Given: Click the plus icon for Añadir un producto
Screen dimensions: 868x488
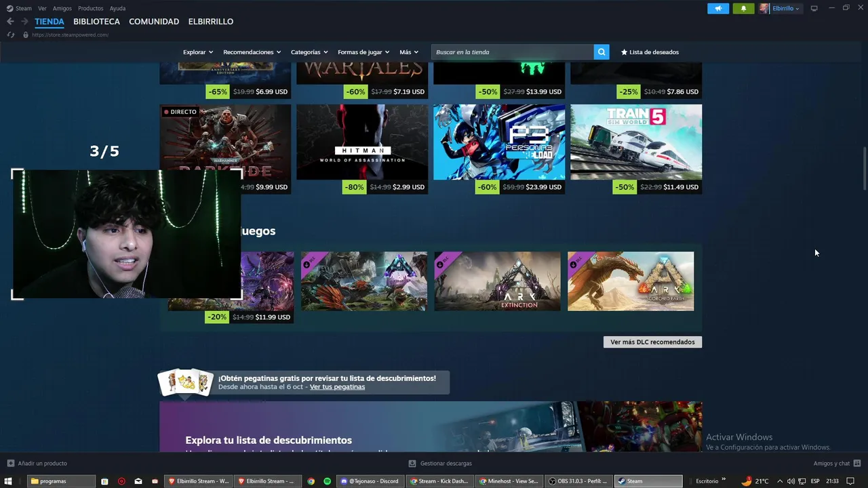Looking at the screenshot, I should [10, 464].
